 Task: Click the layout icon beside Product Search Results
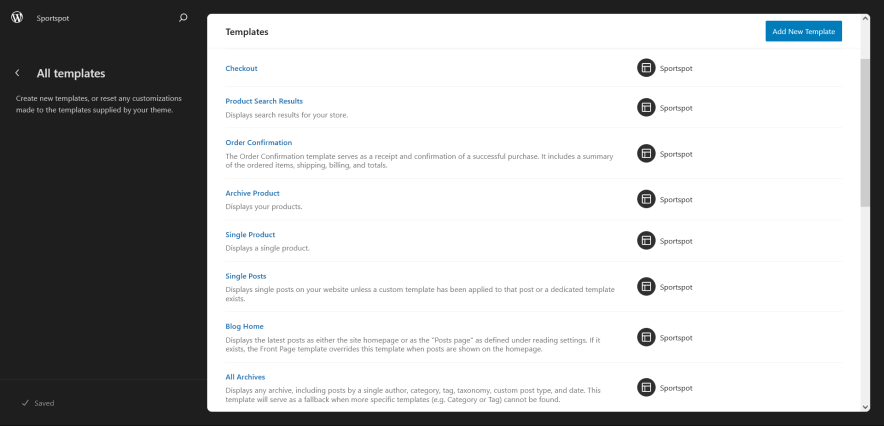click(x=646, y=107)
